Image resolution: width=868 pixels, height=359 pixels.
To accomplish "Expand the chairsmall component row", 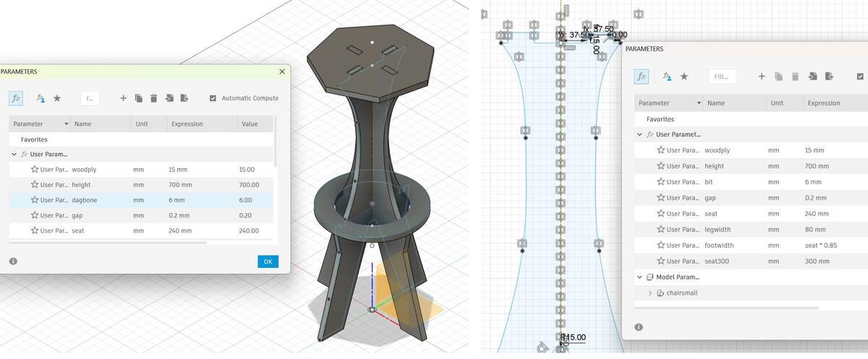I will 650,293.
